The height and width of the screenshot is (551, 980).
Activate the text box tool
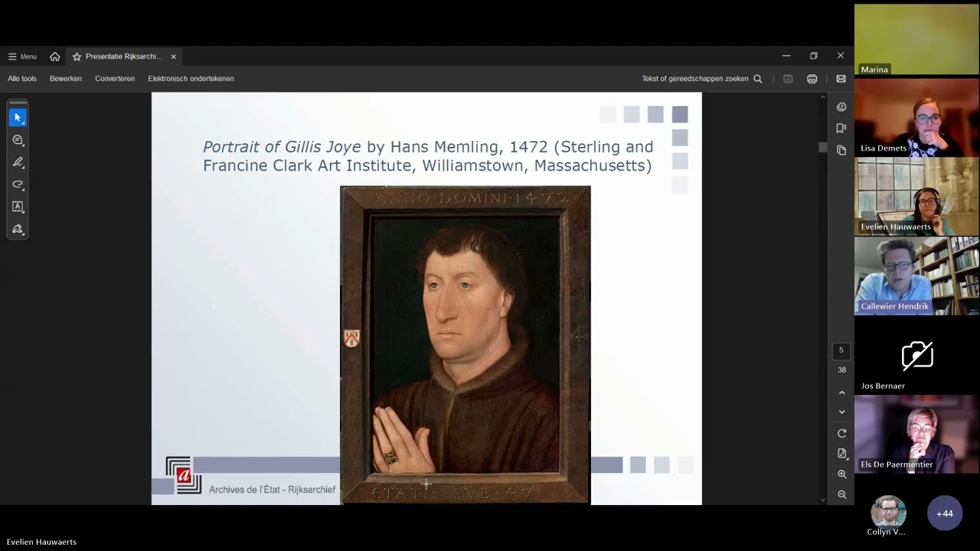click(x=18, y=207)
